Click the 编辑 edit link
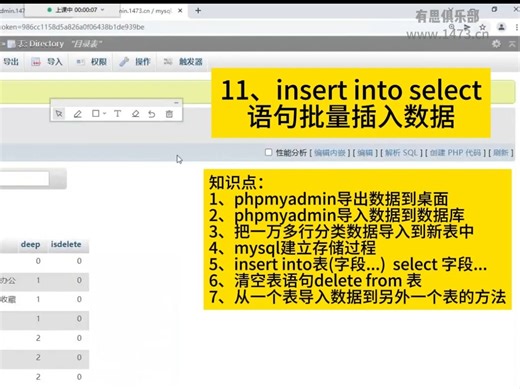520x389 pixels. tap(365, 153)
